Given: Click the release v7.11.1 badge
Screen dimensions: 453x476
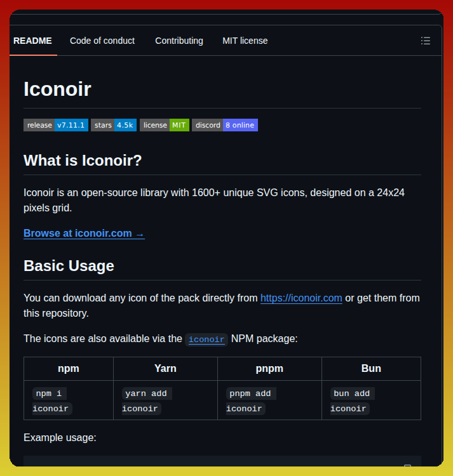Looking at the screenshot, I should (x=56, y=125).
